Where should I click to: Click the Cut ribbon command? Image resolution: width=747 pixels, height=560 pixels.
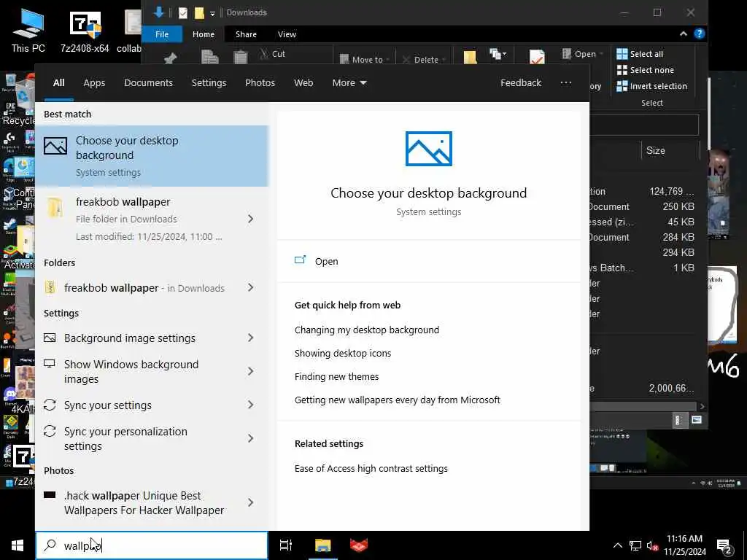coord(273,54)
